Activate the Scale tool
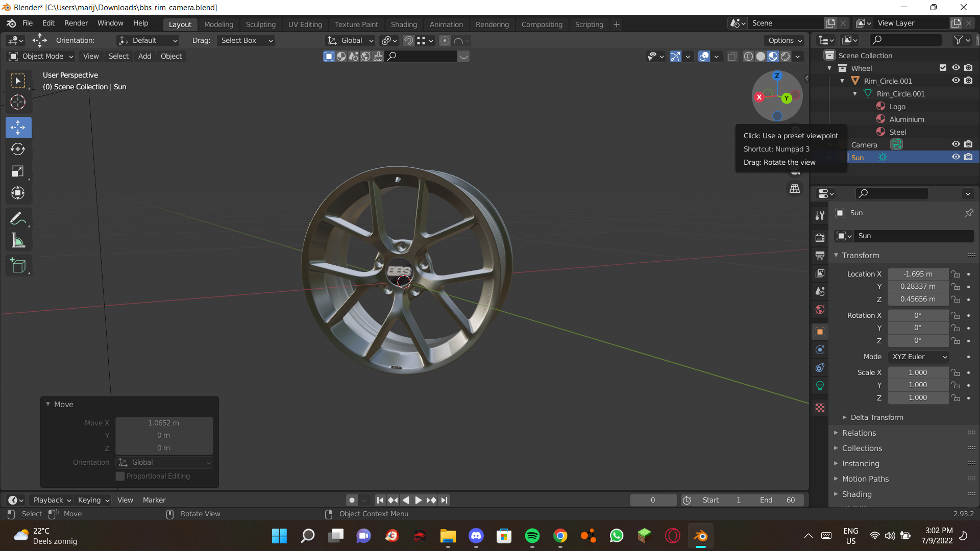Viewport: 980px width, 551px height. pyautogui.click(x=18, y=171)
